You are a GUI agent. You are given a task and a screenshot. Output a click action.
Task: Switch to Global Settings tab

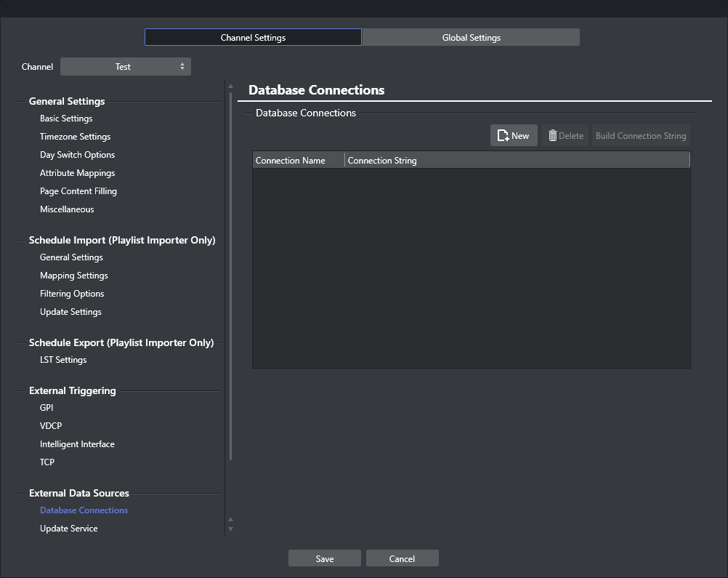[471, 38]
